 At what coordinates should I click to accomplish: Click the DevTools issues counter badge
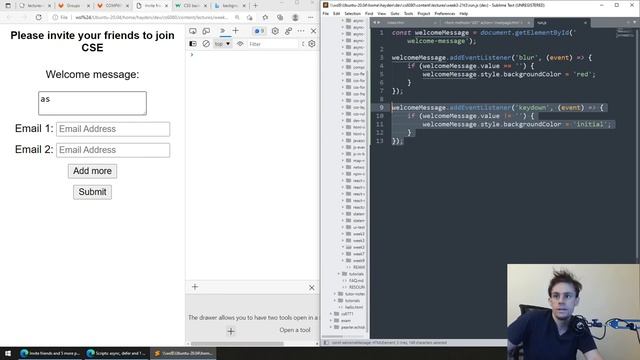[x=259, y=31]
